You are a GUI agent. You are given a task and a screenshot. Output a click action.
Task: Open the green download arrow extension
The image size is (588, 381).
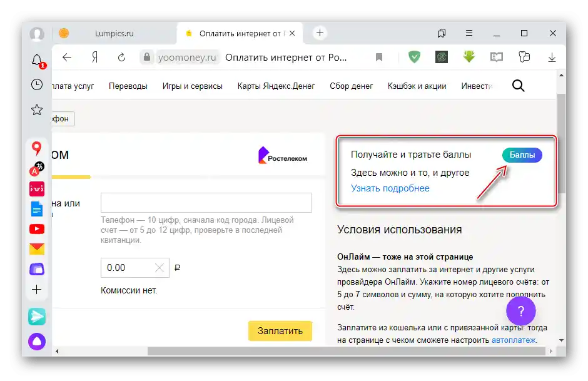[x=469, y=57]
